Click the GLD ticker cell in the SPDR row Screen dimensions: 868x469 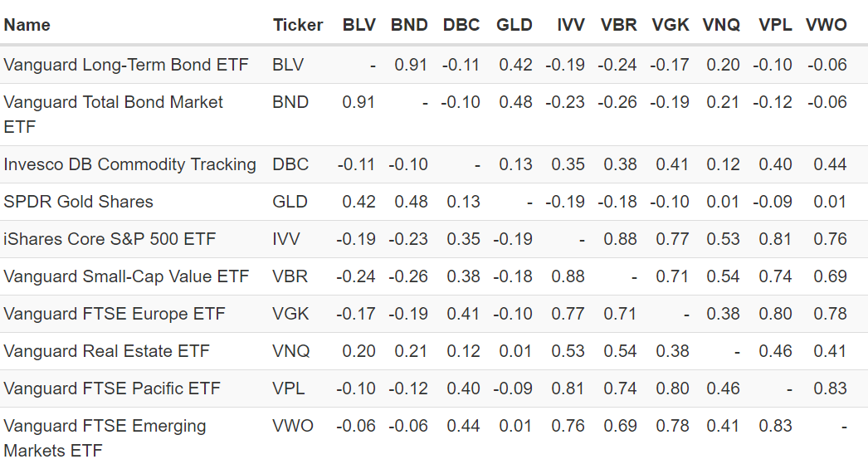click(x=290, y=202)
